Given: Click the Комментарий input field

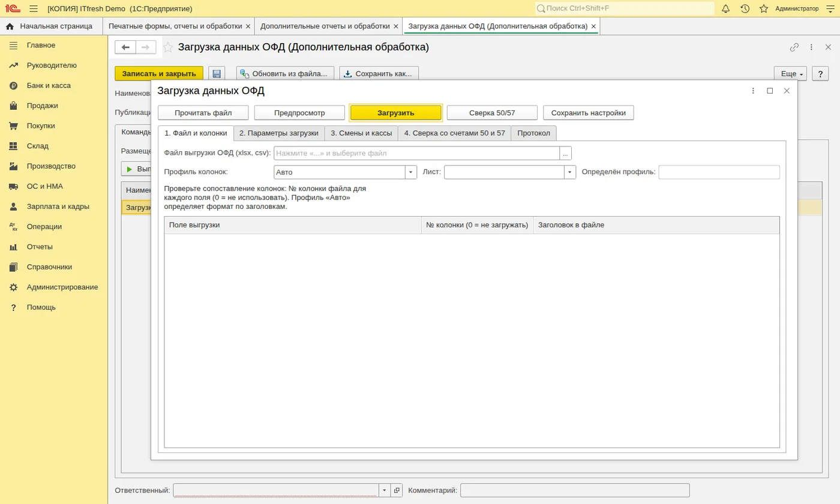Looking at the screenshot, I should tap(575, 490).
